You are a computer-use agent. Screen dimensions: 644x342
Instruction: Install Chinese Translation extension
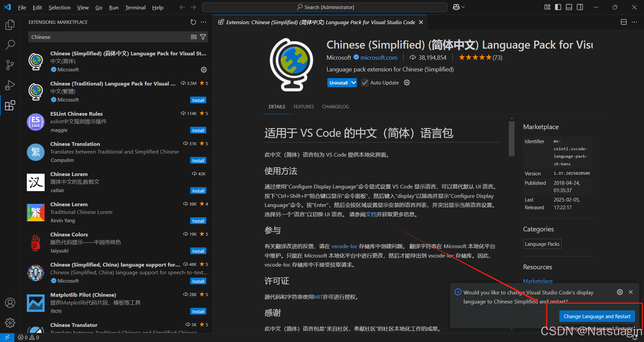tap(198, 161)
